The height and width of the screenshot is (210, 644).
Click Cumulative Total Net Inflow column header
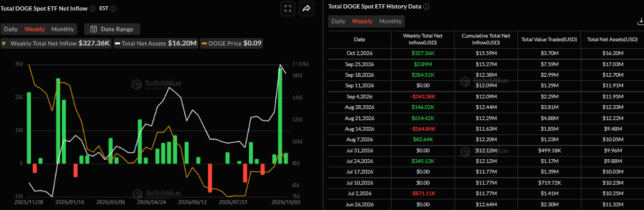click(x=485, y=39)
